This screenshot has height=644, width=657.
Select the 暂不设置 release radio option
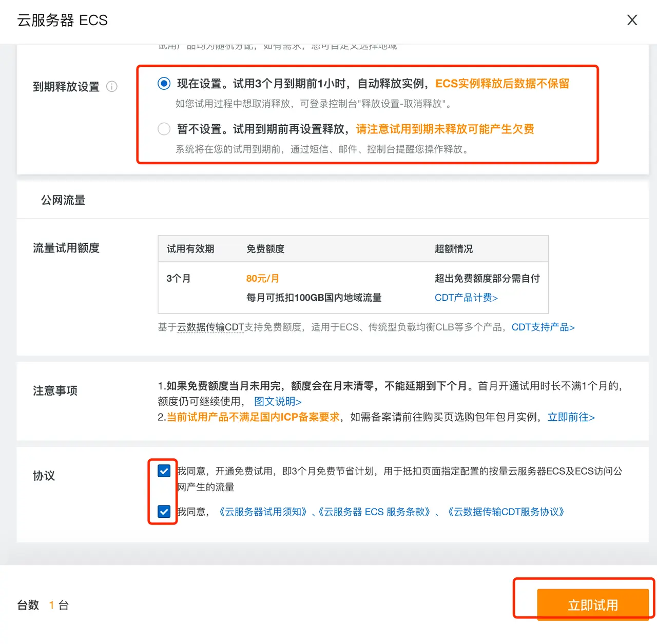tap(164, 129)
